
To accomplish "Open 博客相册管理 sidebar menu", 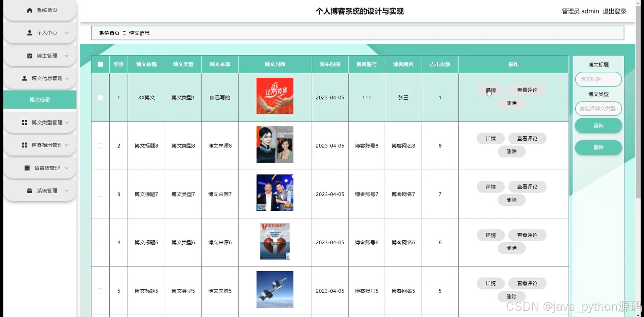I will coord(40,145).
